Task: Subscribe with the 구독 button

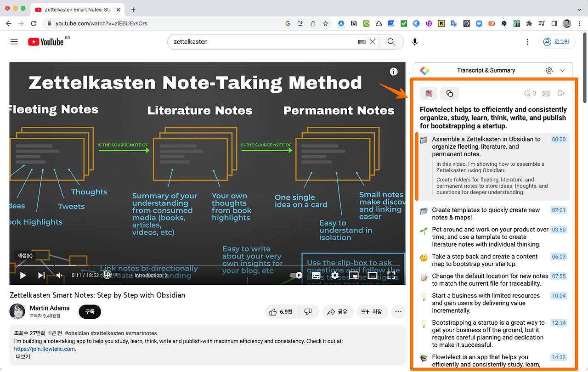Action: [x=90, y=312]
